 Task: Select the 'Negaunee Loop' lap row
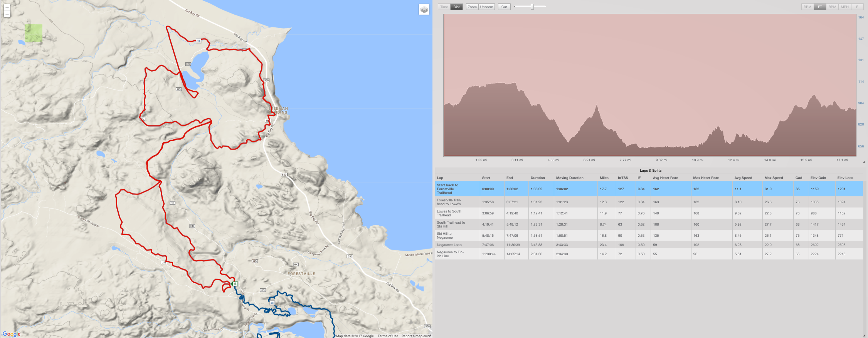(649, 245)
